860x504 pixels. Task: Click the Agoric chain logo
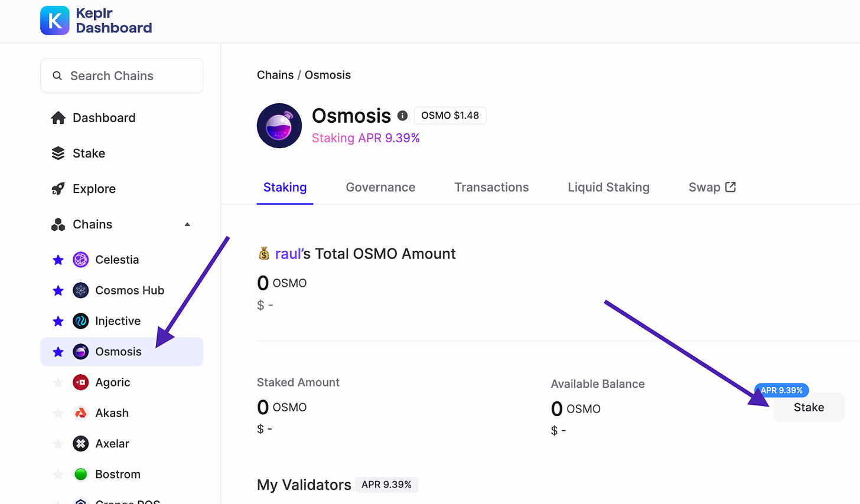click(81, 382)
